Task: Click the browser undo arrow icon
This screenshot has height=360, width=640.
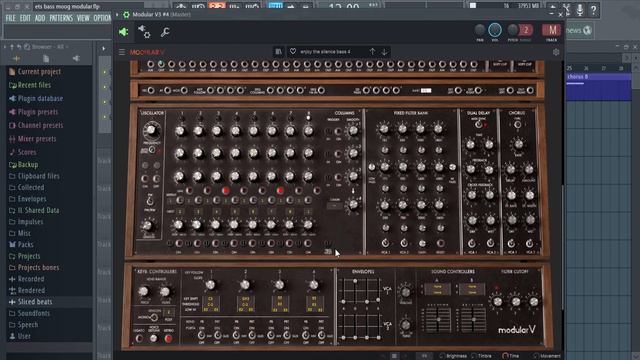Action: click(x=19, y=47)
